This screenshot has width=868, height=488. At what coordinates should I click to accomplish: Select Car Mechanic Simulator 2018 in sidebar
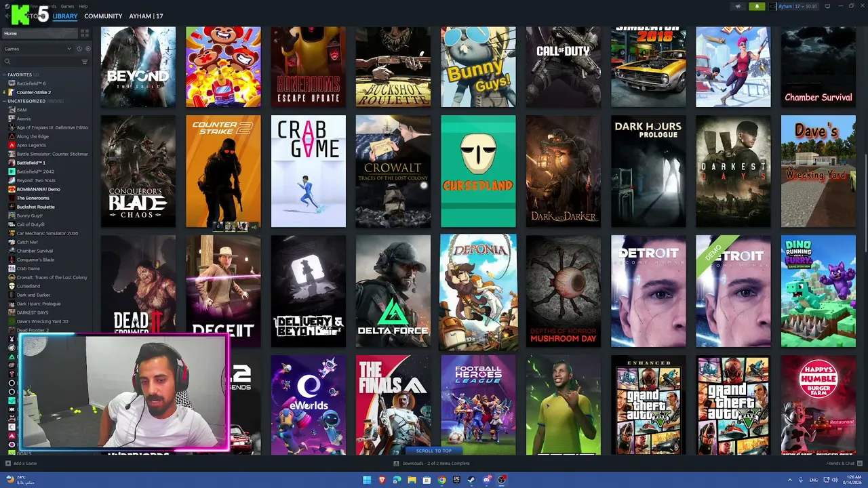tap(47, 233)
